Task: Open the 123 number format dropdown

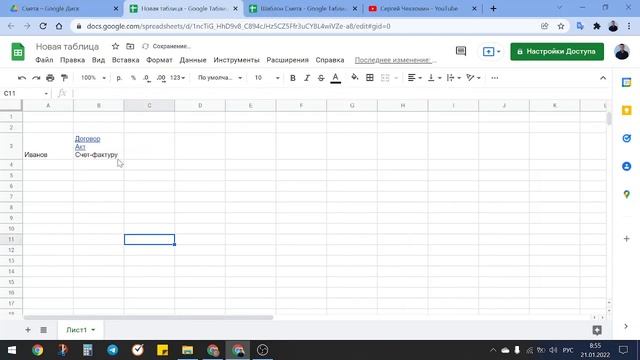Action: (178, 78)
